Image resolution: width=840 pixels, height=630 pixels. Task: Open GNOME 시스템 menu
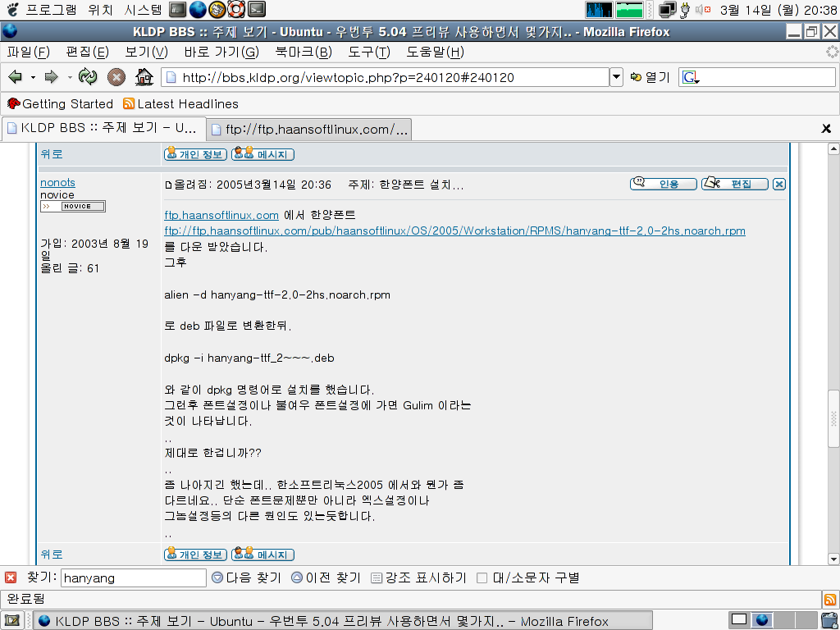pyautogui.click(x=143, y=9)
